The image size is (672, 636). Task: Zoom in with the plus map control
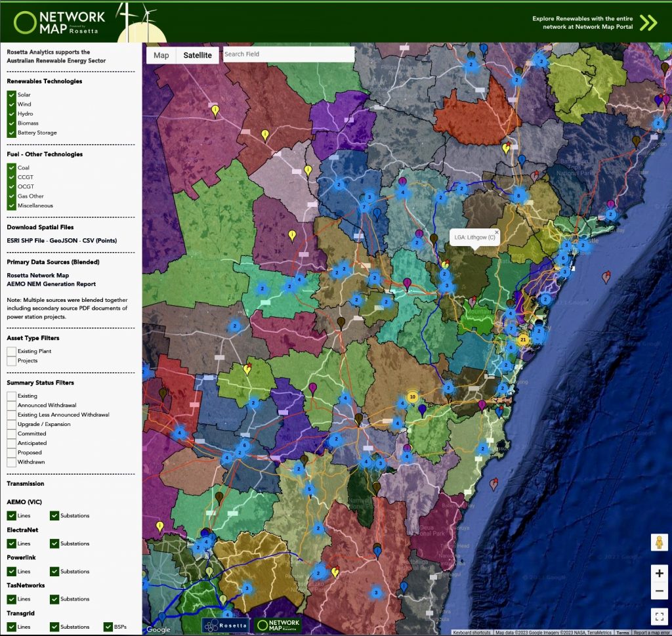tap(660, 572)
